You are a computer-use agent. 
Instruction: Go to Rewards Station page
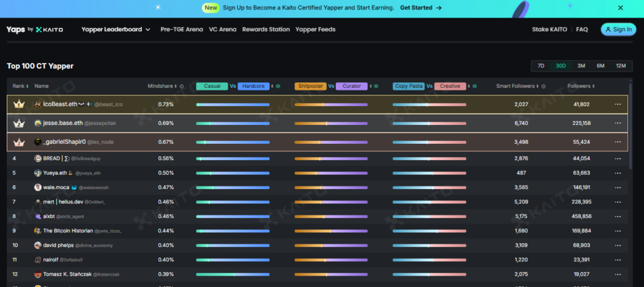266,30
